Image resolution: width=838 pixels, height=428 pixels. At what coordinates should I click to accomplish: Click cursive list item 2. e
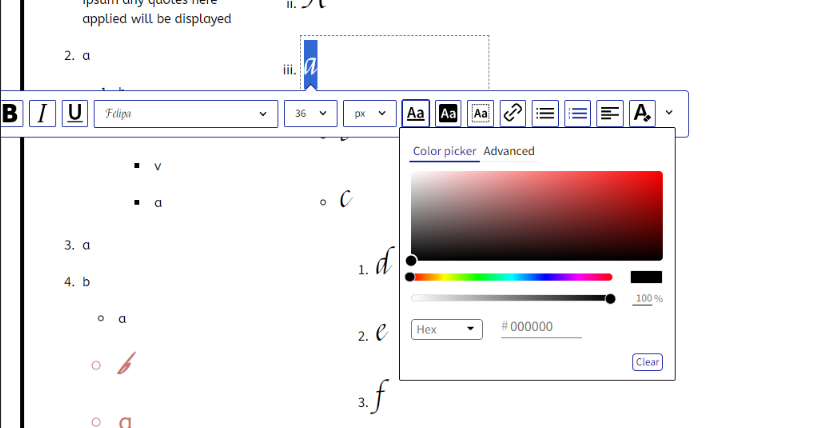point(373,332)
